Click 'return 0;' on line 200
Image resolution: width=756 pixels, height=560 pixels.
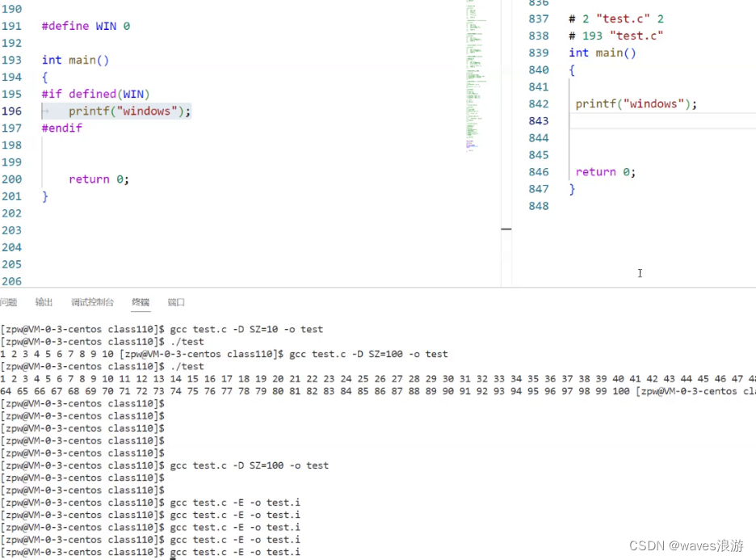click(x=99, y=179)
